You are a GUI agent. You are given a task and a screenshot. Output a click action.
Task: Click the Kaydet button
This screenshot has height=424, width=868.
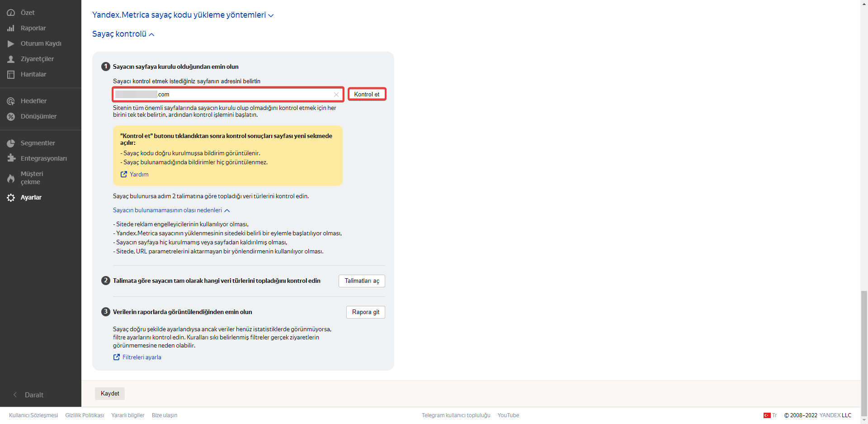coord(110,394)
